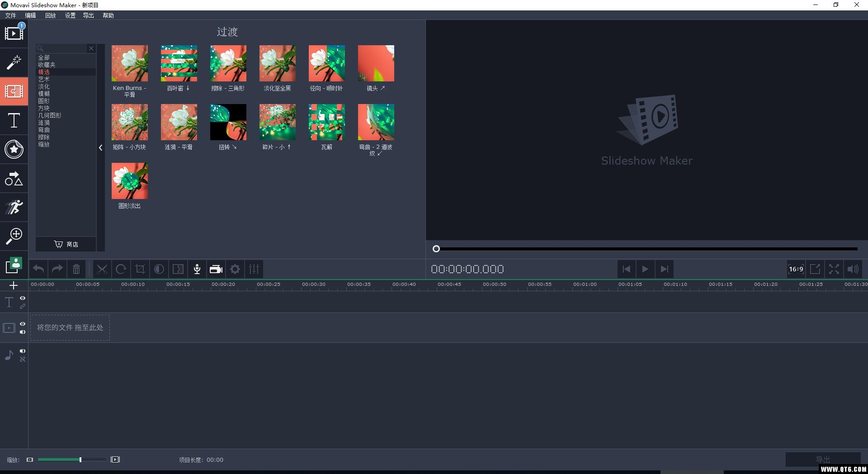Image resolution: width=868 pixels, height=474 pixels.
Task: Play the preview
Action: pyautogui.click(x=645, y=269)
